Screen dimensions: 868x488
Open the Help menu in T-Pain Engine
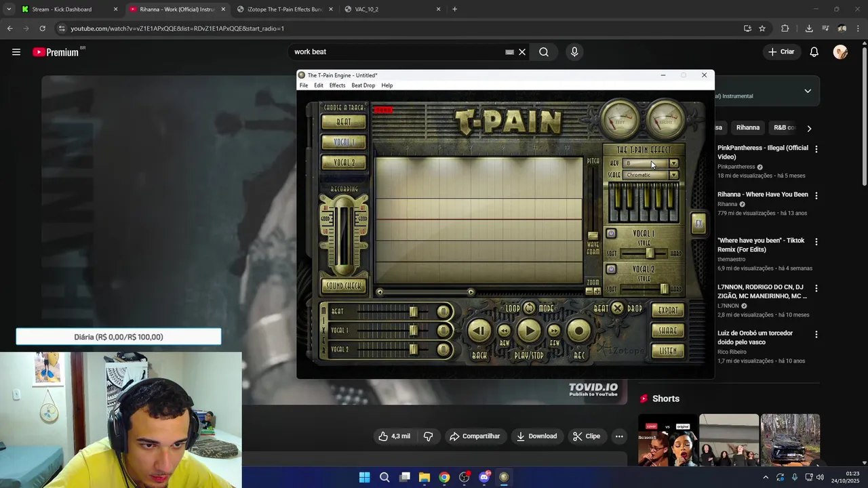(x=387, y=85)
